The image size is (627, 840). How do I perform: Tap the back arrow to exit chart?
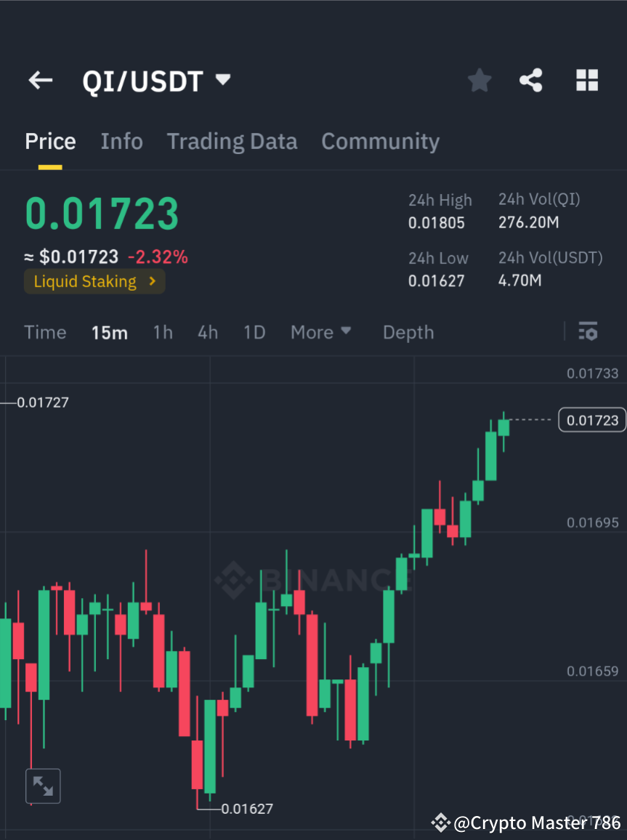[40, 80]
